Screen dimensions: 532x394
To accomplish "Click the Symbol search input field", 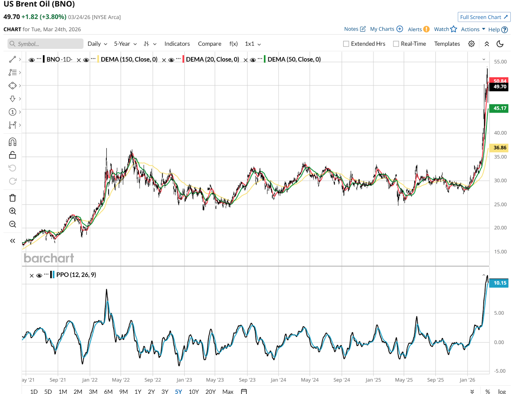I will click(46, 44).
